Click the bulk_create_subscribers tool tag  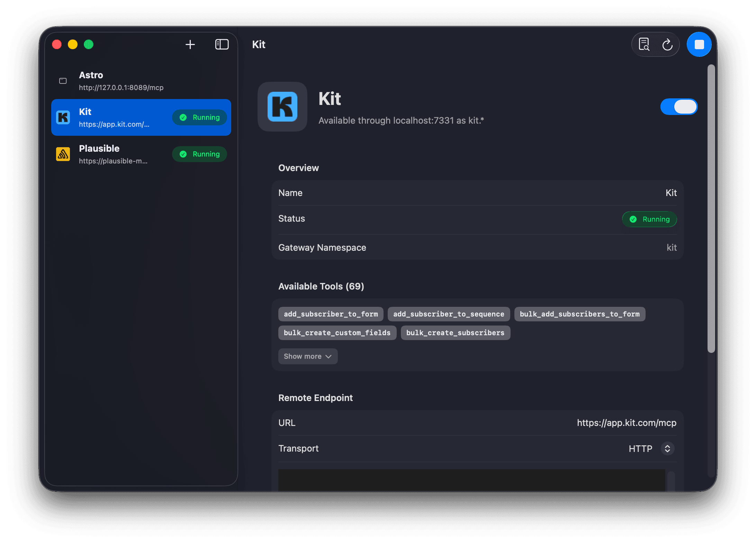point(455,333)
